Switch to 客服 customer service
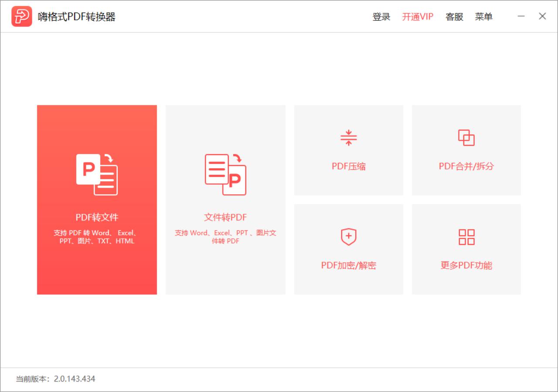The image size is (558, 392). tap(455, 16)
